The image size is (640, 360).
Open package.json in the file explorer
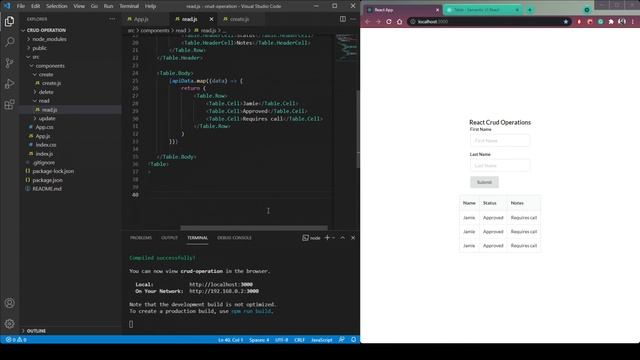pos(47,180)
